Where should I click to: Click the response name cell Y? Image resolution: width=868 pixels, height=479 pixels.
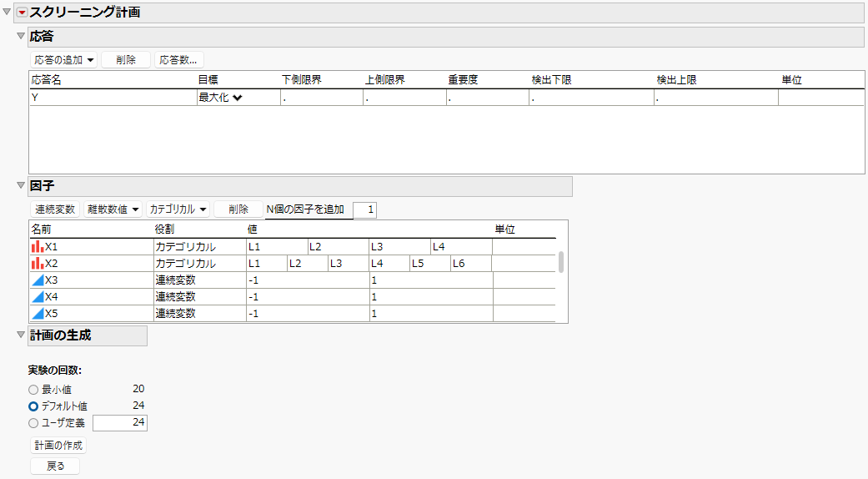(x=113, y=98)
